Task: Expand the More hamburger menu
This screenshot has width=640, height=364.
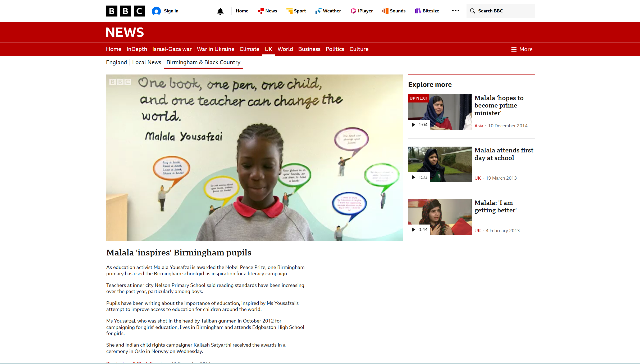Action: pos(522,49)
